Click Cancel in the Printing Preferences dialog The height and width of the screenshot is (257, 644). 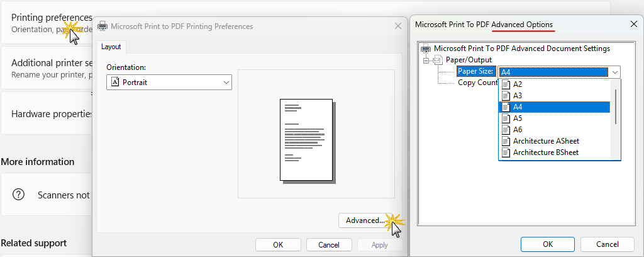pyautogui.click(x=328, y=244)
